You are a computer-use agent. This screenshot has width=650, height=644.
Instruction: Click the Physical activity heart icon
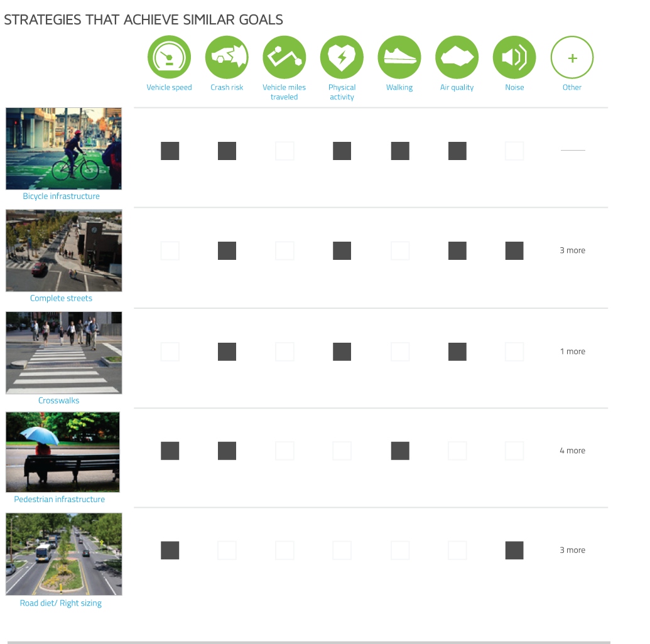coord(342,57)
